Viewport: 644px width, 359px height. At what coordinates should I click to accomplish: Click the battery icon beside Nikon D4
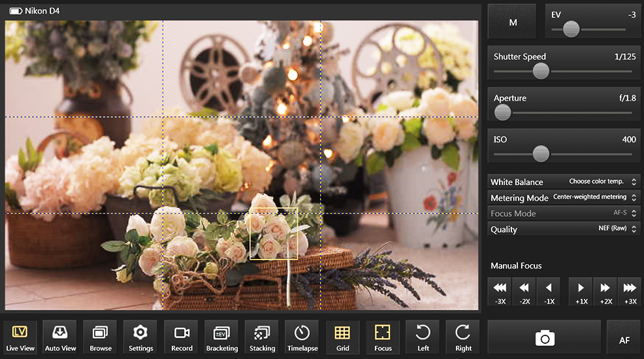click(x=16, y=11)
